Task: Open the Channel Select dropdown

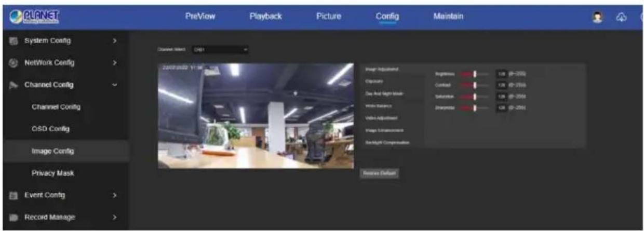Action: tap(220, 49)
